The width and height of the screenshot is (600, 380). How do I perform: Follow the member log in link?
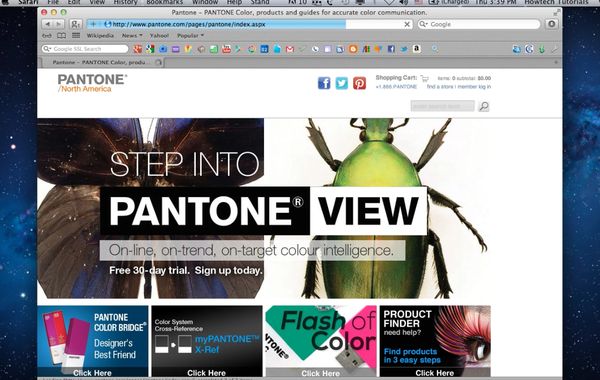[474, 87]
